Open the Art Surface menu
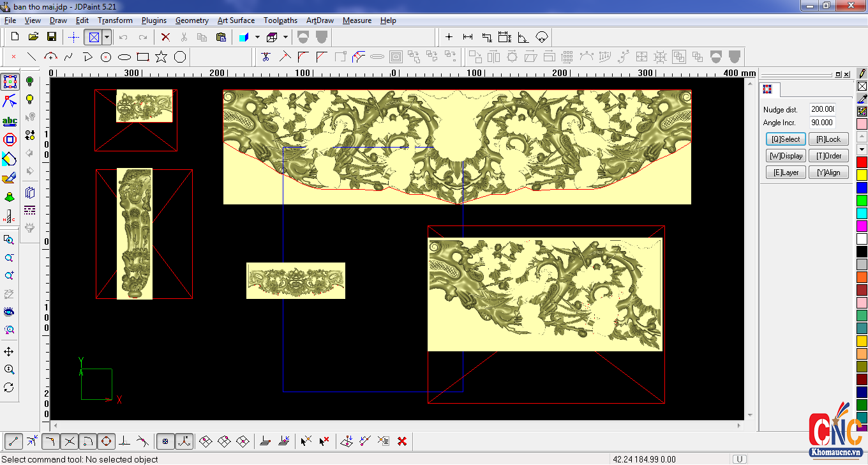The image size is (868, 465). point(236,20)
